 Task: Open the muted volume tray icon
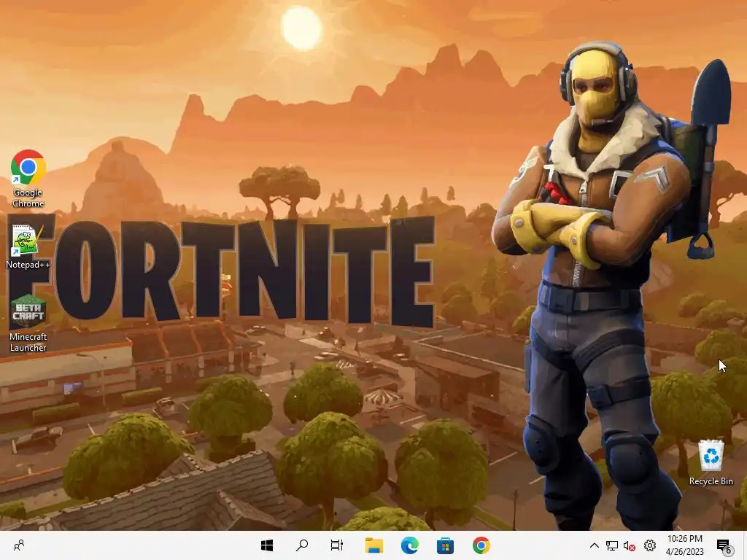[630, 545]
